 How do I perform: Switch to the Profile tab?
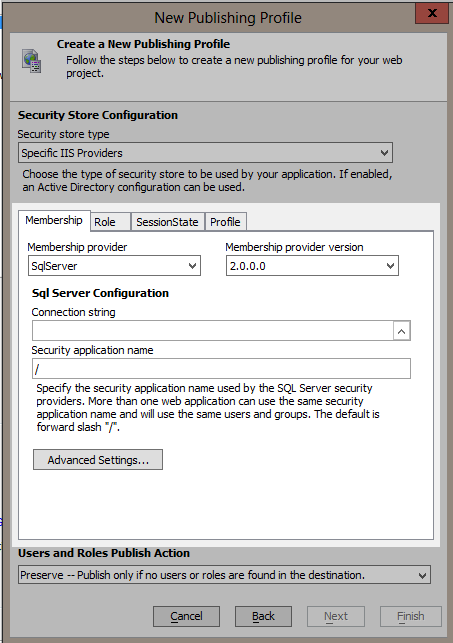coord(225,222)
